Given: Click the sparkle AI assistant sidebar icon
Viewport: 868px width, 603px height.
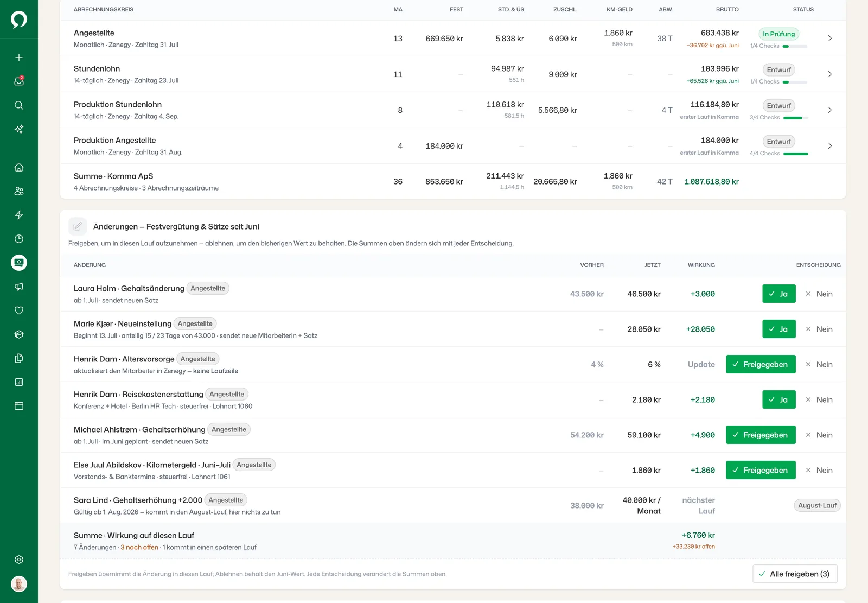Looking at the screenshot, I should pos(19,129).
